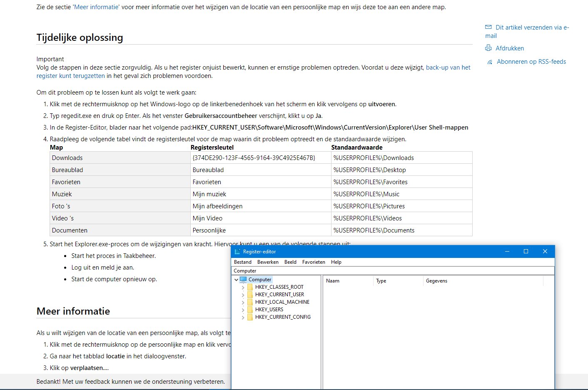The image size is (588, 390).
Task: Open the Favorieten menu in Register-editor
Action: (x=314, y=262)
